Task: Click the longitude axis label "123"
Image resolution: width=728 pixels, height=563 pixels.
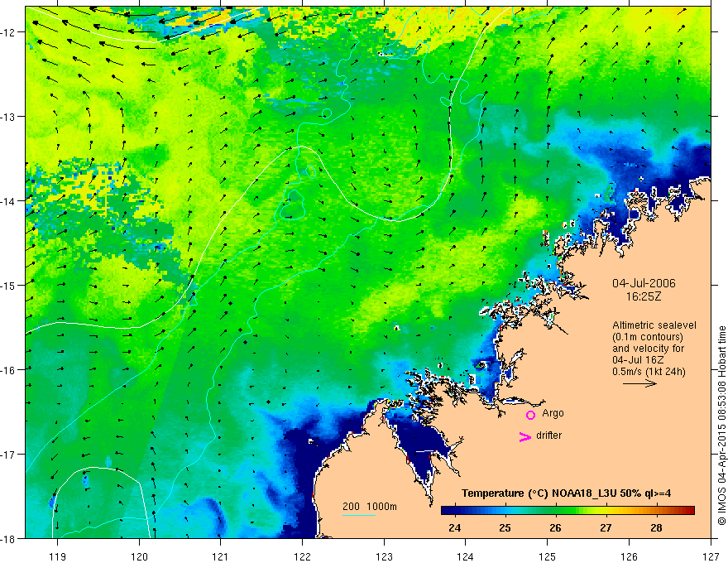Action: (x=384, y=556)
